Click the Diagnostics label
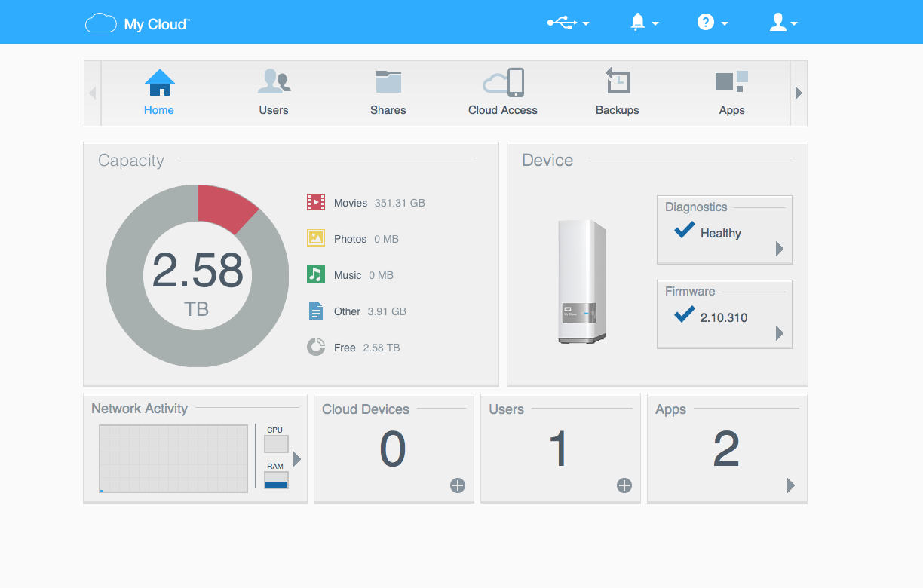The image size is (923, 588). pos(696,207)
